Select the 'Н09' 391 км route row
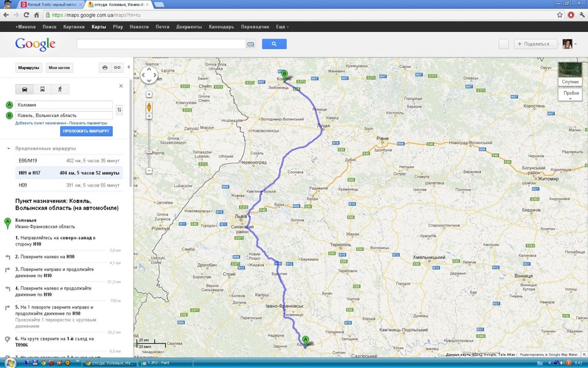Image resolution: width=588 pixels, height=368 pixels. pos(69,185)
